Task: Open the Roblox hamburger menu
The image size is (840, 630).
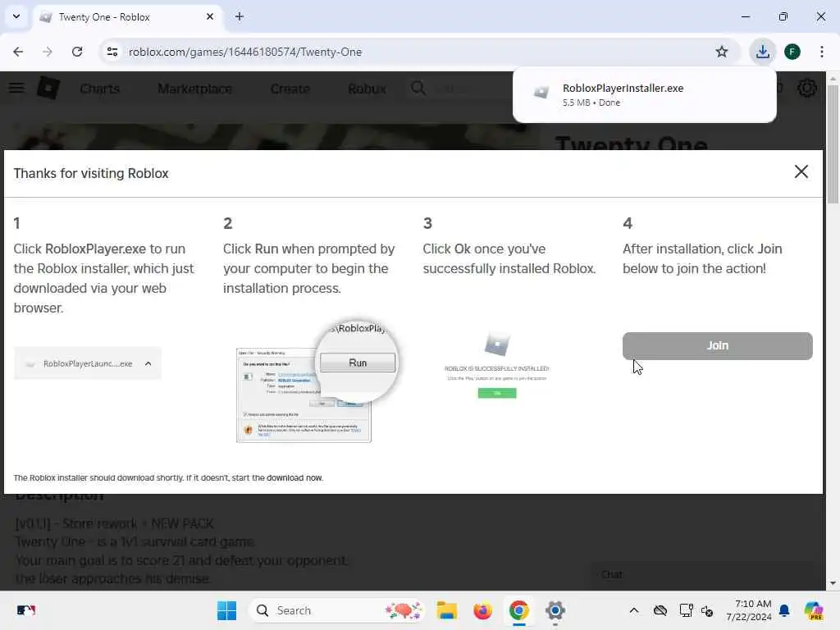Action: (x=16, y=87)
